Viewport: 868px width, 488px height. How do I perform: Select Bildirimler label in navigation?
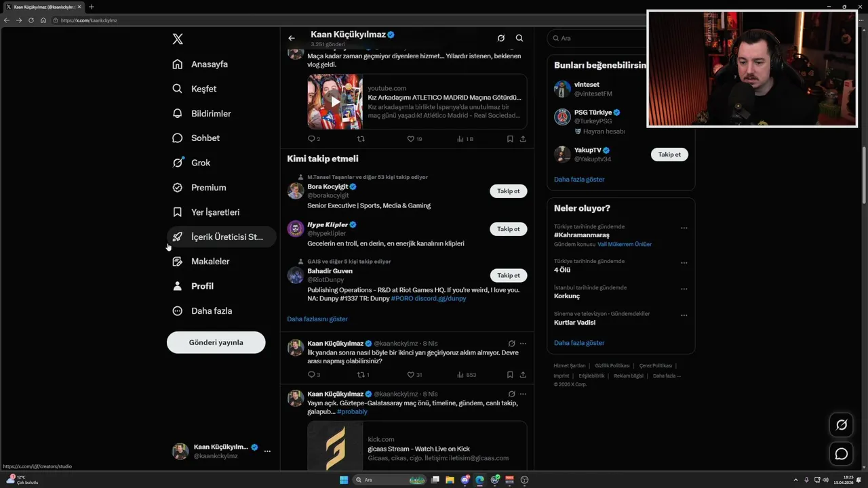[x=211, y=114]
